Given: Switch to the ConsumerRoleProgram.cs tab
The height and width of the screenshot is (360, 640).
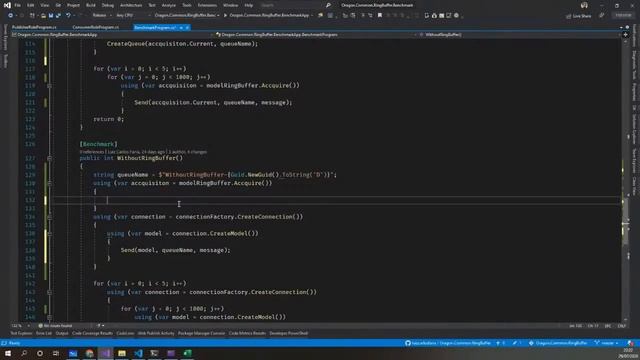Looking at the screenshot, I should pyautogui.click(x=96, y=27).
